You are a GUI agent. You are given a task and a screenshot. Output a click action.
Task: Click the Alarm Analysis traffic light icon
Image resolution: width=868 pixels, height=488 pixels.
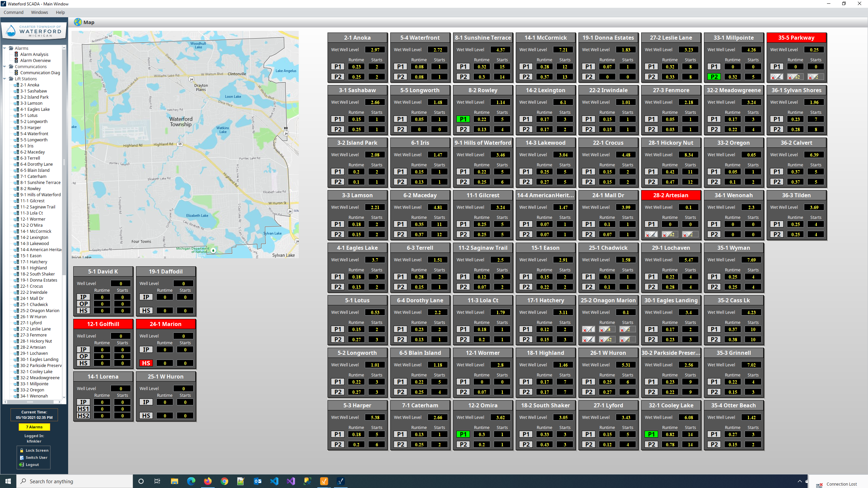coord(16,54)
